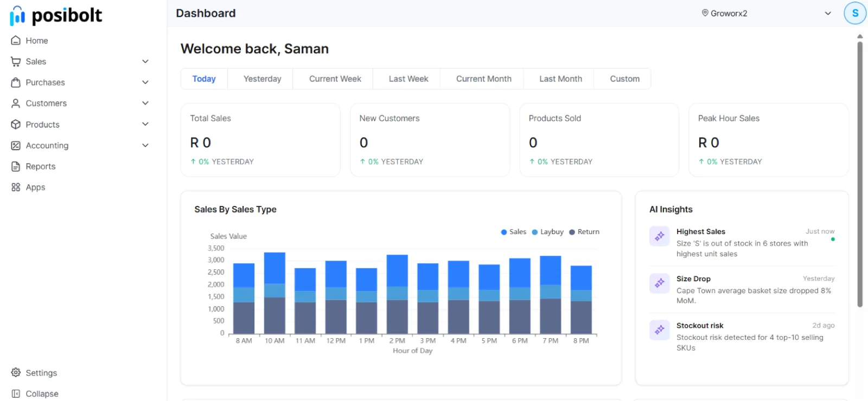Click the Customers person icon

pos(16,104)
